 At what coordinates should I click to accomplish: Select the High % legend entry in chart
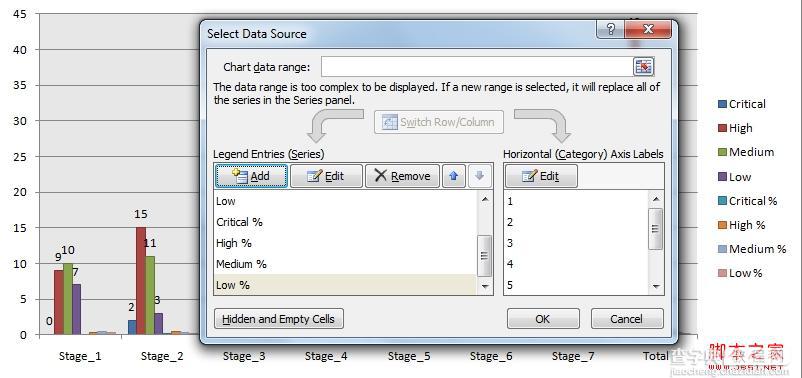742,225
